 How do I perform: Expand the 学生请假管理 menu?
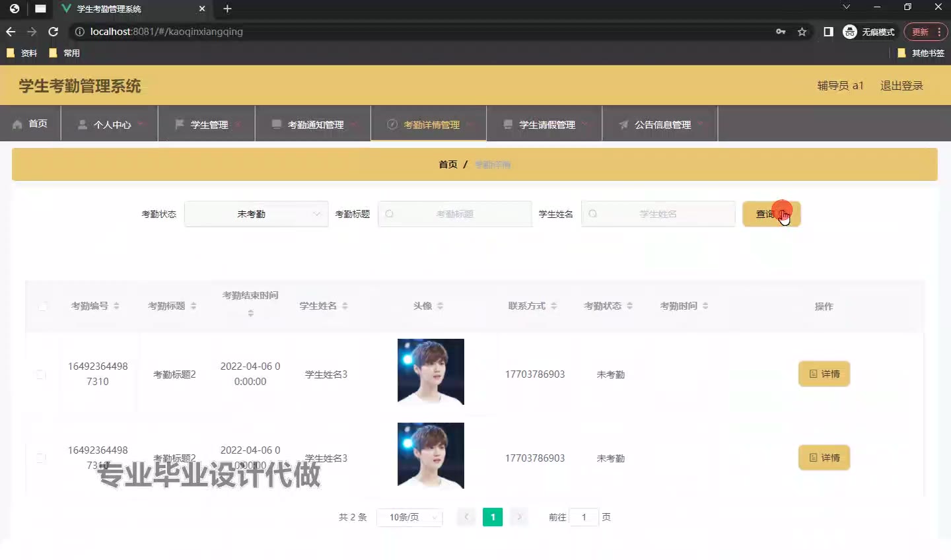coord(544,124)
